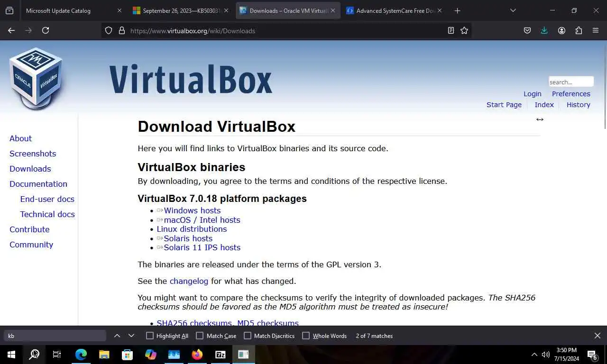Open Linux distributions link
Screen dimensions: 607x364
[x=192, y=229]
